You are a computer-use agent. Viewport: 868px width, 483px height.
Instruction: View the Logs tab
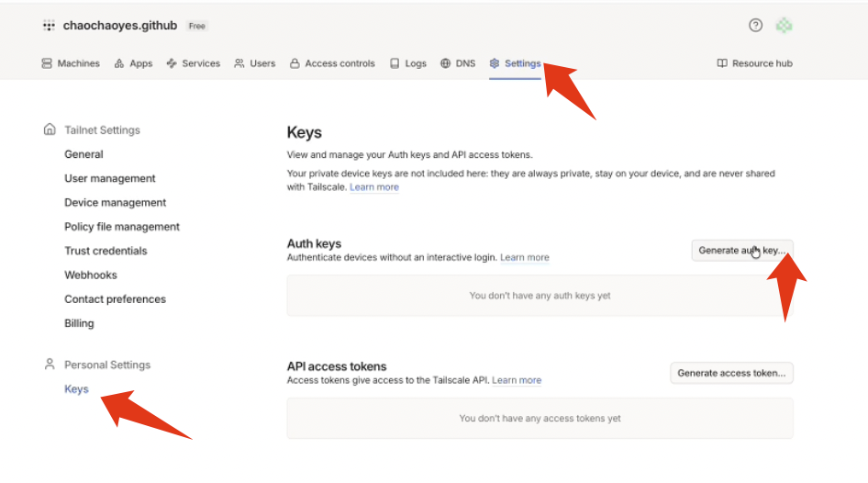coord(408,63)
